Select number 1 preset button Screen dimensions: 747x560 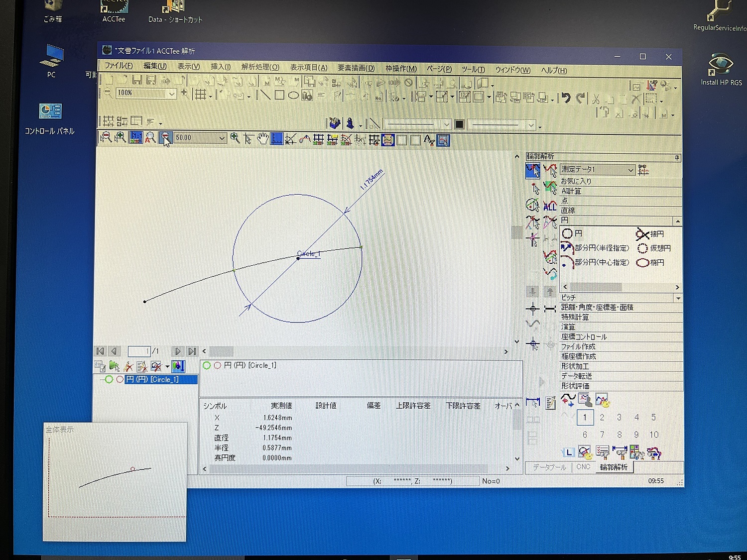[585, 417]
